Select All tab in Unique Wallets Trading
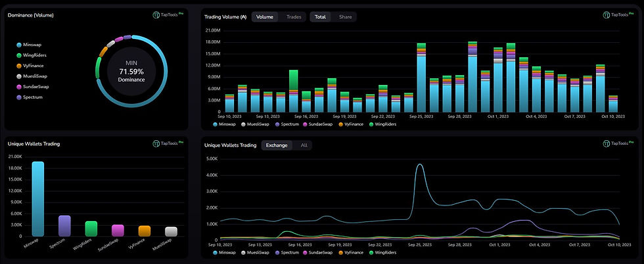644x264 pixels. click(304, 145)
